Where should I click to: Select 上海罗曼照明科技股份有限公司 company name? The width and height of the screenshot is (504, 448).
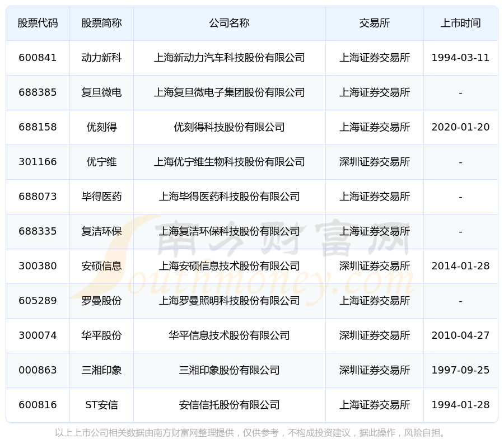(229, 301)
